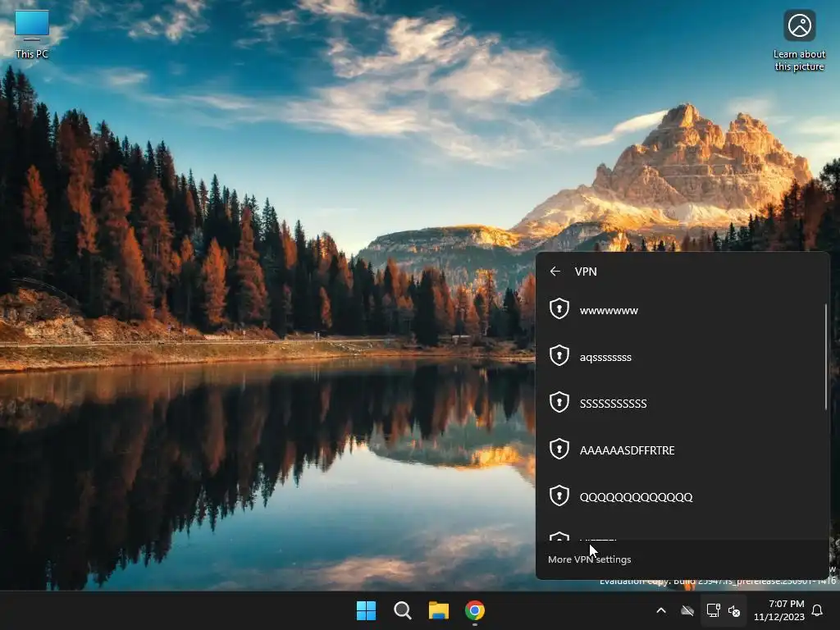Click the VPN panel title
Image resolution: width=840 pixels, height=630 pixels.
tap(586, 272)
